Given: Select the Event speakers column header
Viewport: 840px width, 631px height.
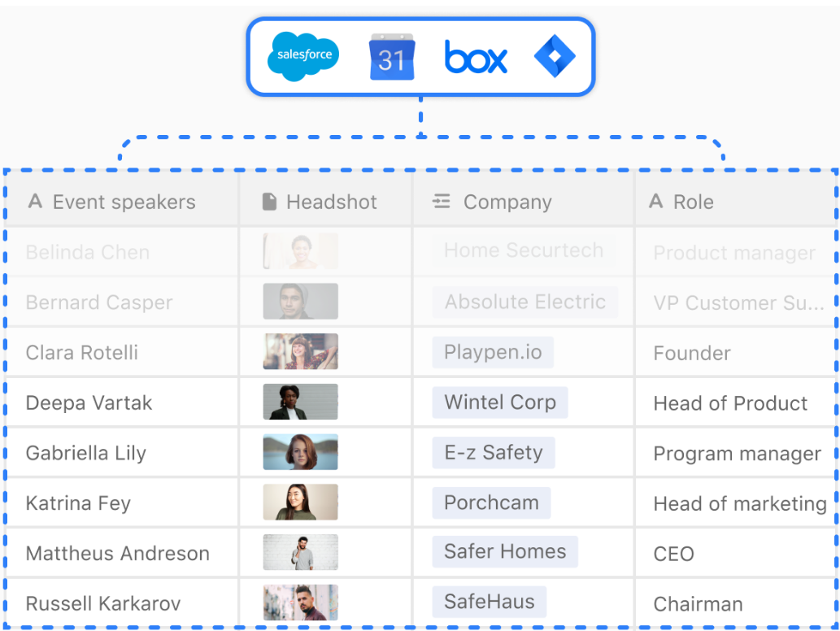Looking at the screenshot, I should [x=124, y=202].
